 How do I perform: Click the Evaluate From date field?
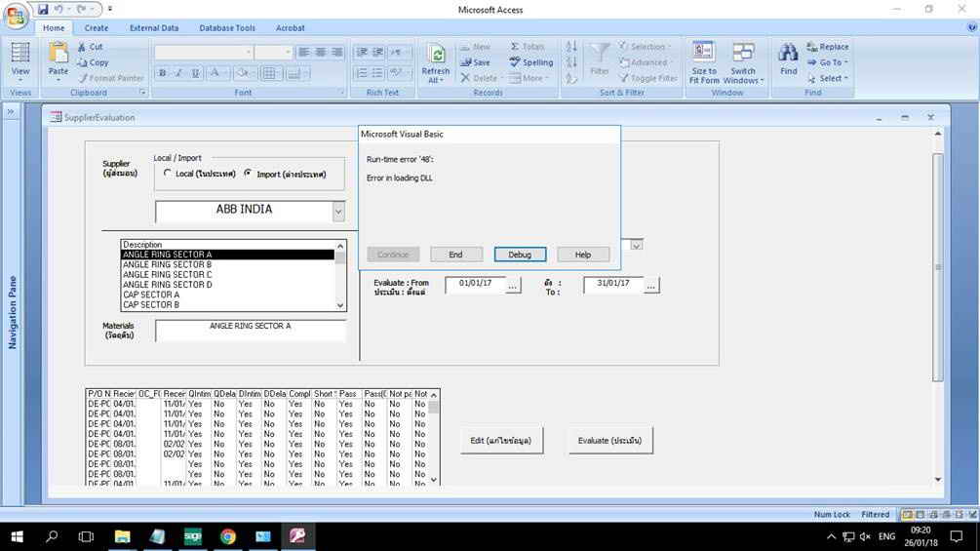(475, 285)
